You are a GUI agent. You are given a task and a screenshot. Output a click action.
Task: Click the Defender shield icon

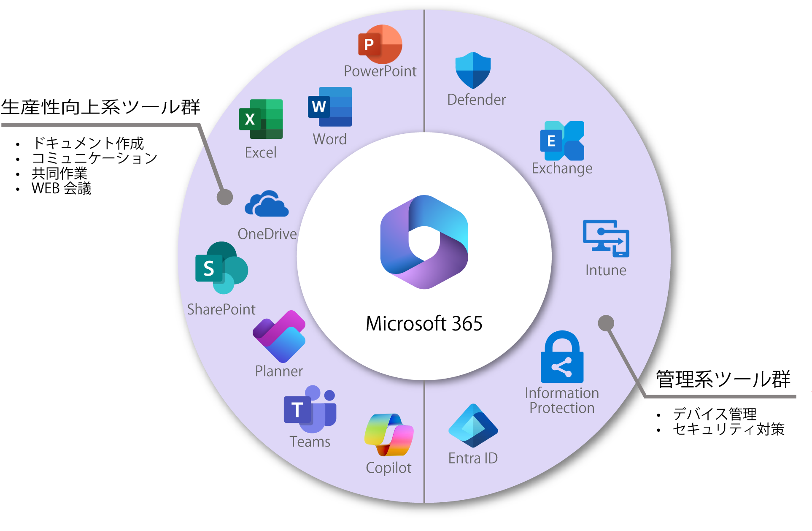(x=473, y=70)
